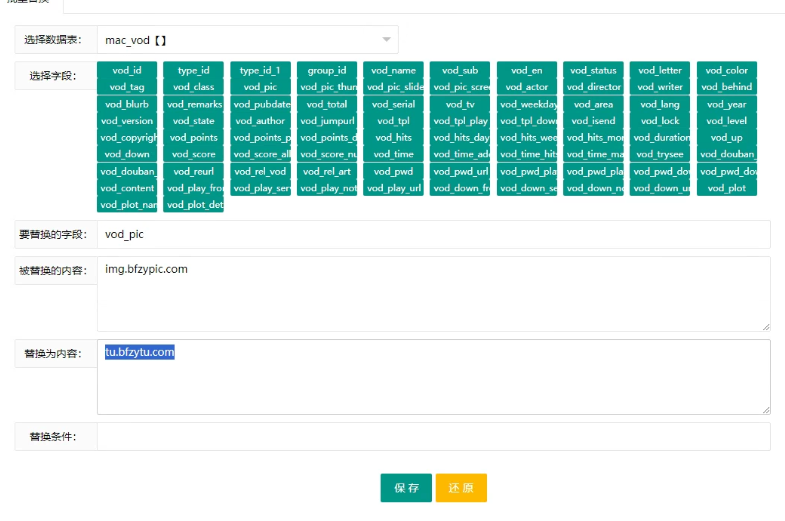Select the vod_actor field tag

[x=527, y=87]
